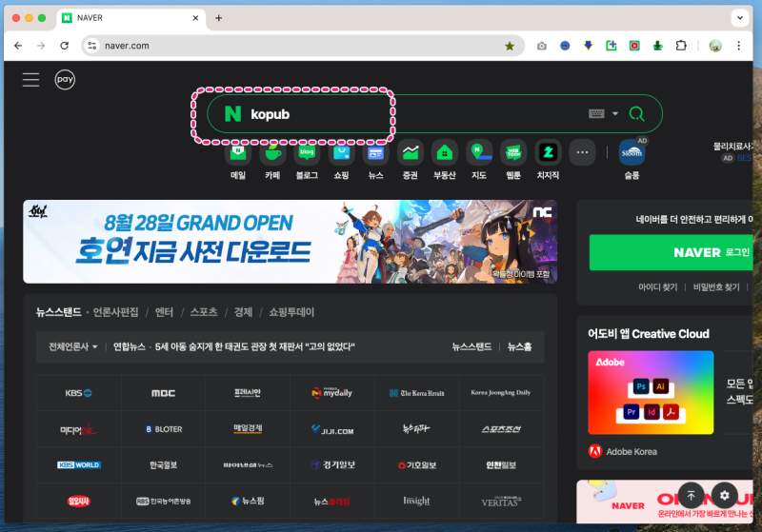This screenshot has height=532, width=762.
Task: Open Korea JoongAng Daily press logo
Action: 501,393
